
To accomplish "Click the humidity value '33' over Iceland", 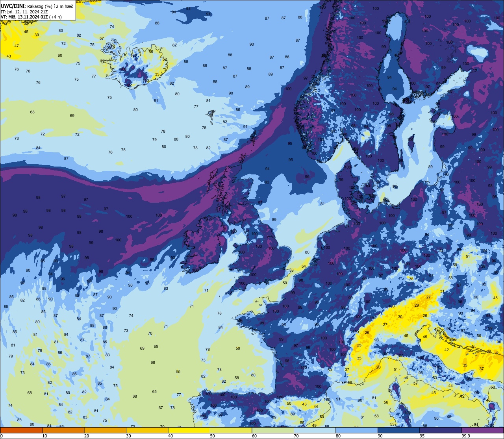I will [157, 74].
